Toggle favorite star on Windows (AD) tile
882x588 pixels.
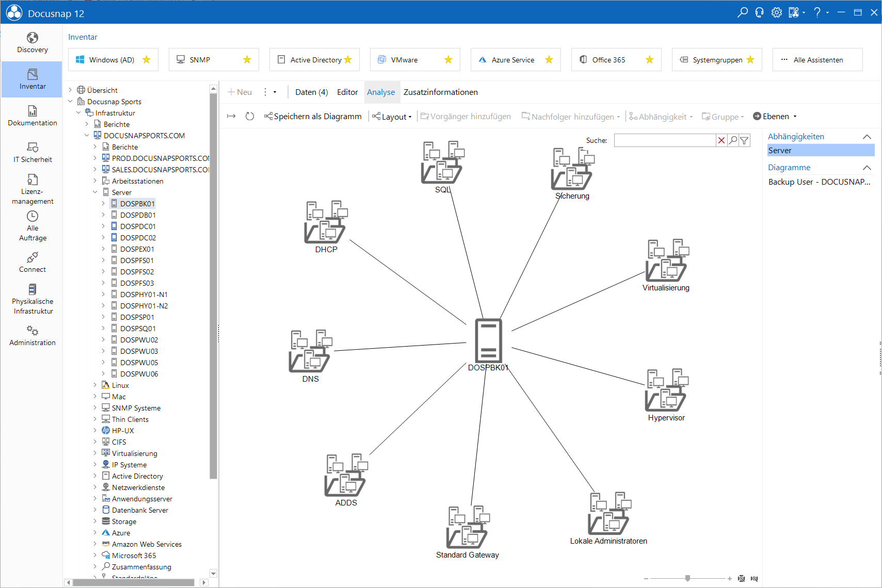click(147, 60)
